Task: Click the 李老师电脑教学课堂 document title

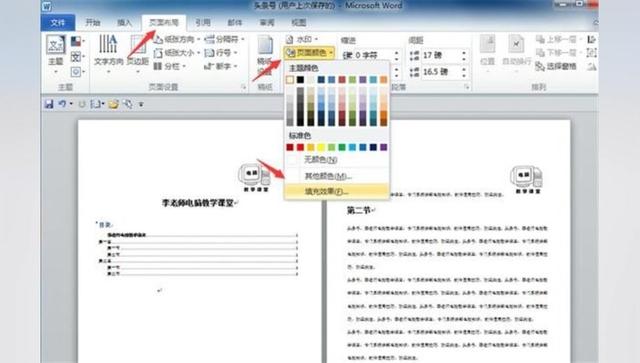Action: [198, 203]
